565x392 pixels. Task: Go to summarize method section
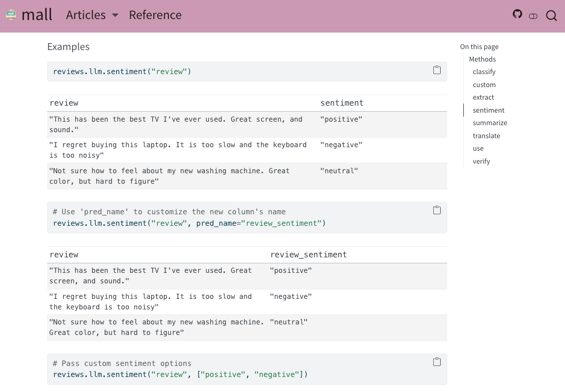pos(490,123)
